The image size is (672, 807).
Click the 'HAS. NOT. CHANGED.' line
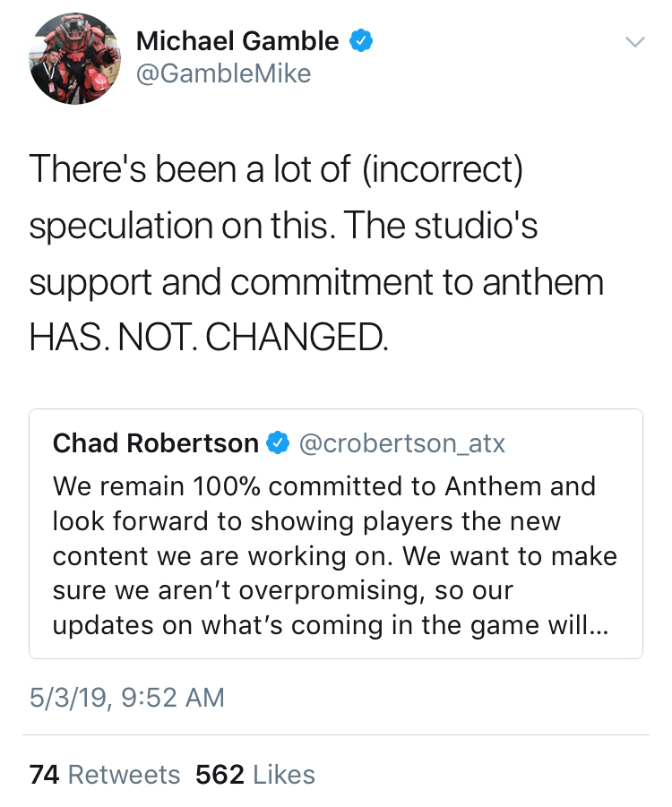coord(209,338)
